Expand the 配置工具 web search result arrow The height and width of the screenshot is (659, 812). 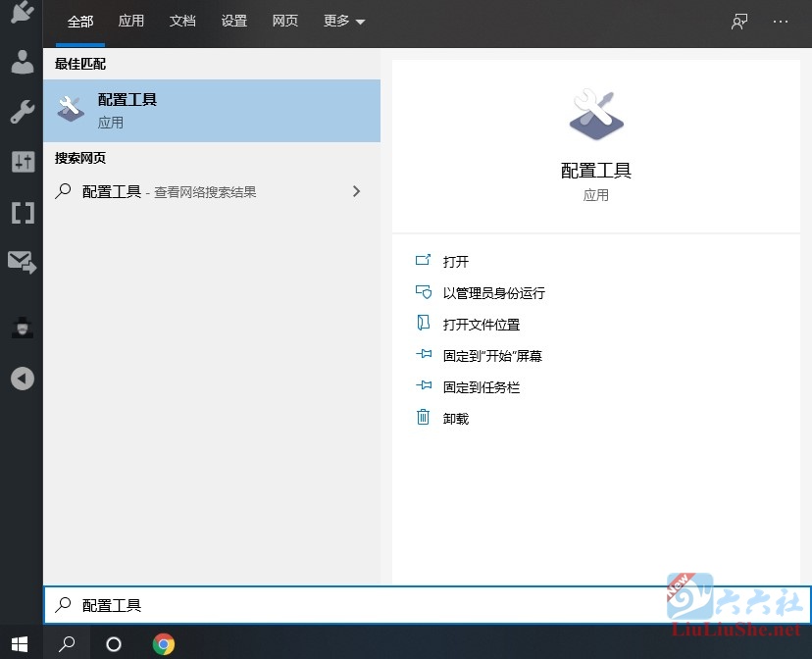356,192
